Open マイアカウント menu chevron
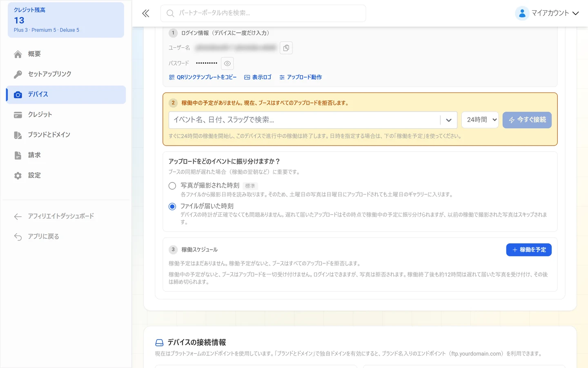588x368 pixels. click(x=576, y=13)
